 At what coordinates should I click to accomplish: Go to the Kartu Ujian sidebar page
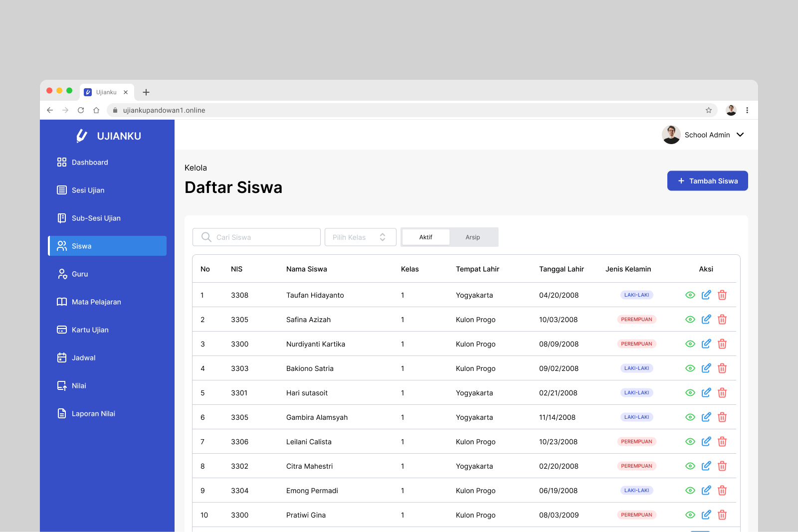pos(90,330)
